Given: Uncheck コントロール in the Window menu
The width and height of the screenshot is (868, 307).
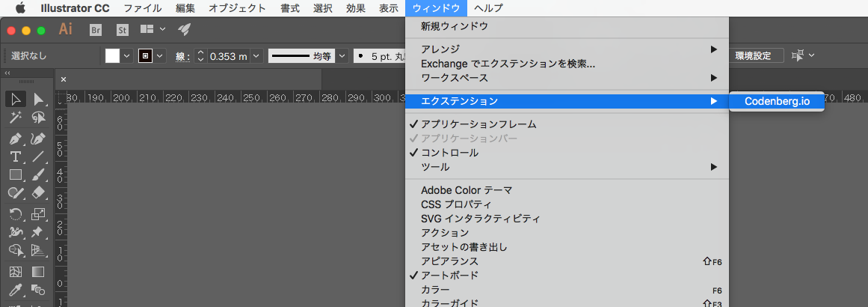Looking at the screenshot, I should click(x=449, y=153).
